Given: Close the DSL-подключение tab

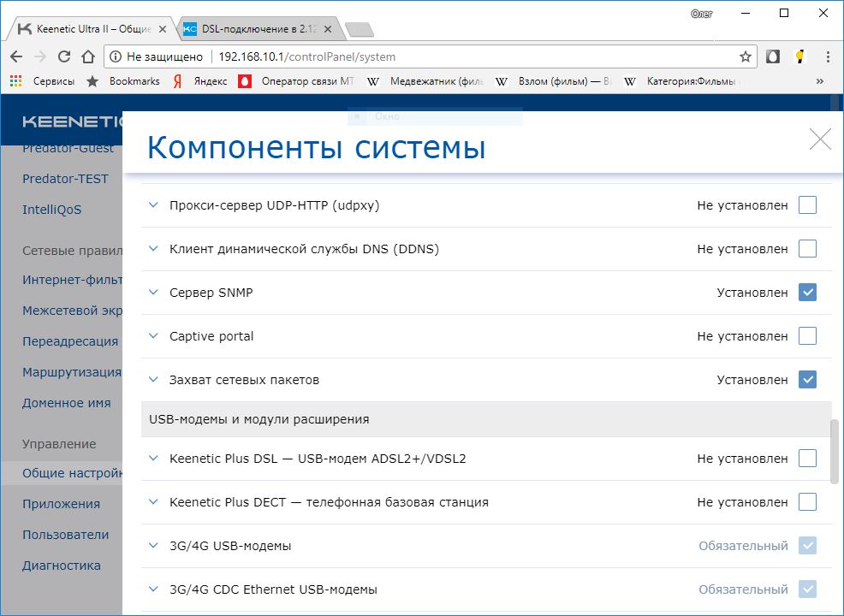Looking at the screenshot, I should coord(328,29).
